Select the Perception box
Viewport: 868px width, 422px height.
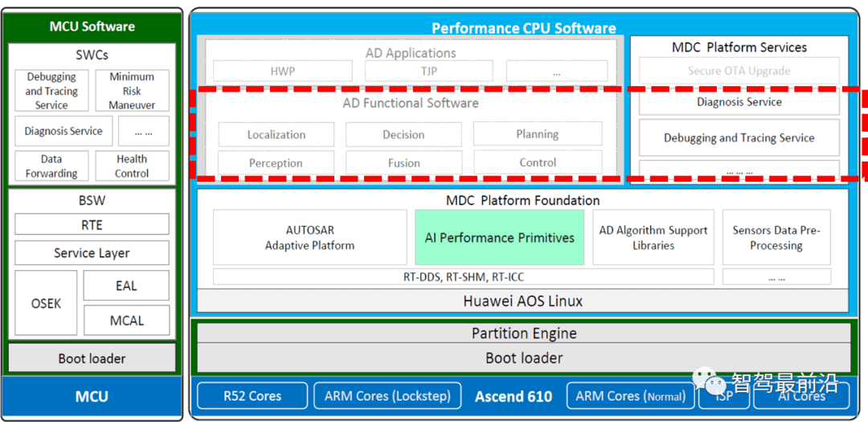point(276,163)
